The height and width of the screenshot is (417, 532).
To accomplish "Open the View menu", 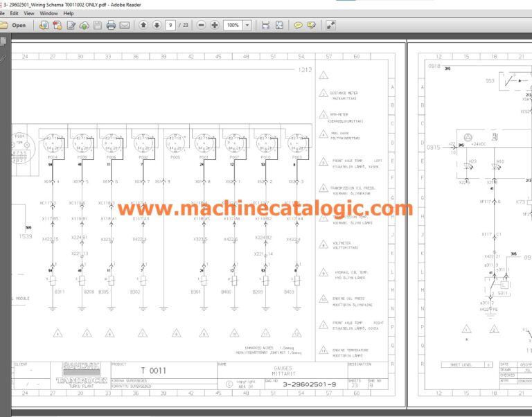I will 29,14.
